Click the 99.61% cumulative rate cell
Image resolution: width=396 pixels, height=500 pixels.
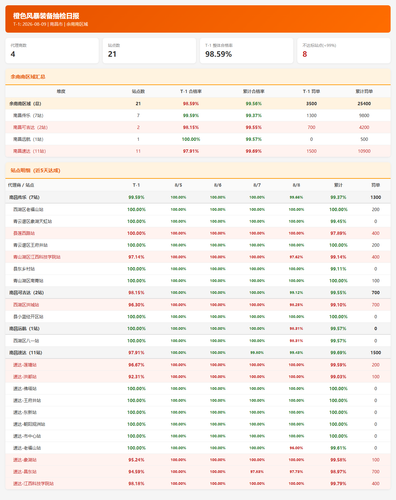[338, 448]
